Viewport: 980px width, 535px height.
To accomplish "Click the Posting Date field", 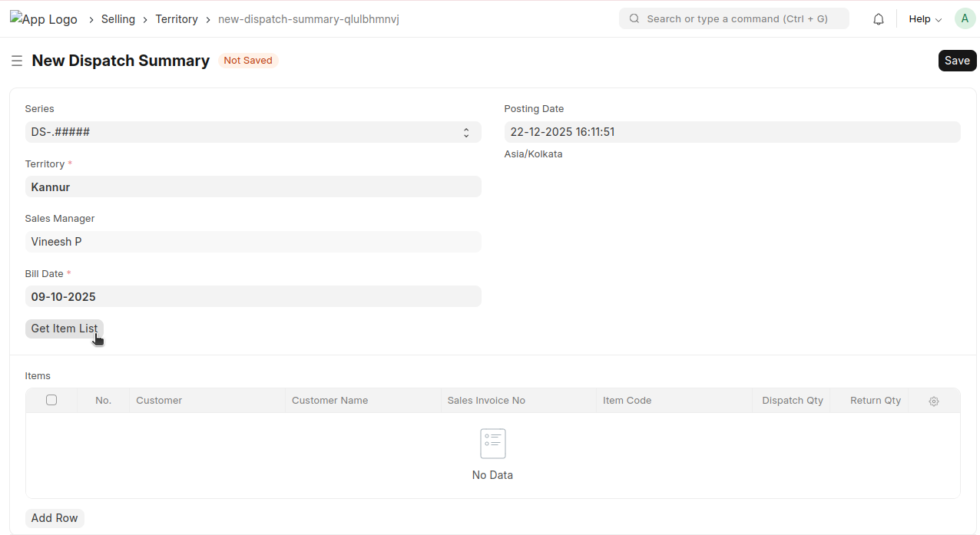I will click(x=731, y=132).
